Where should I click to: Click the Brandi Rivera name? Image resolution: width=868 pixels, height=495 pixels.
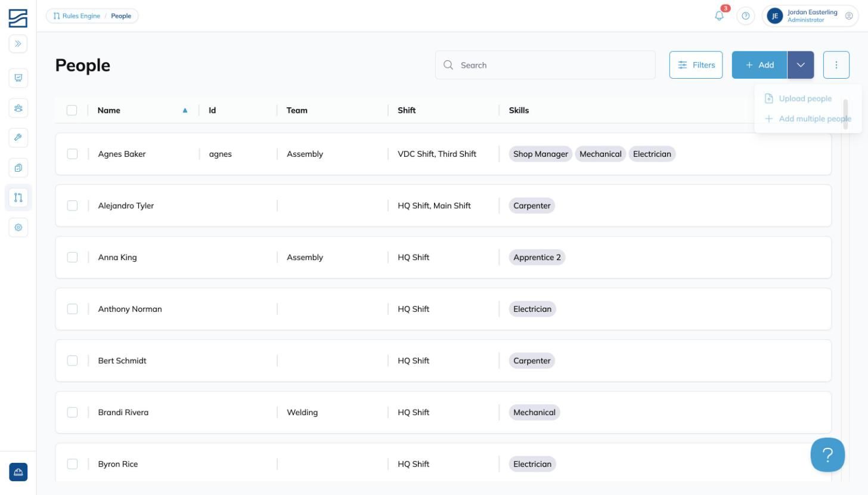point(123,412)
